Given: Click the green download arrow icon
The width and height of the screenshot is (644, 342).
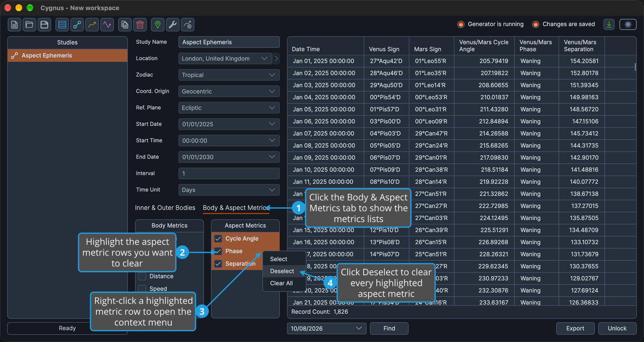Looking at the screenshot, I should pos(609,24).
